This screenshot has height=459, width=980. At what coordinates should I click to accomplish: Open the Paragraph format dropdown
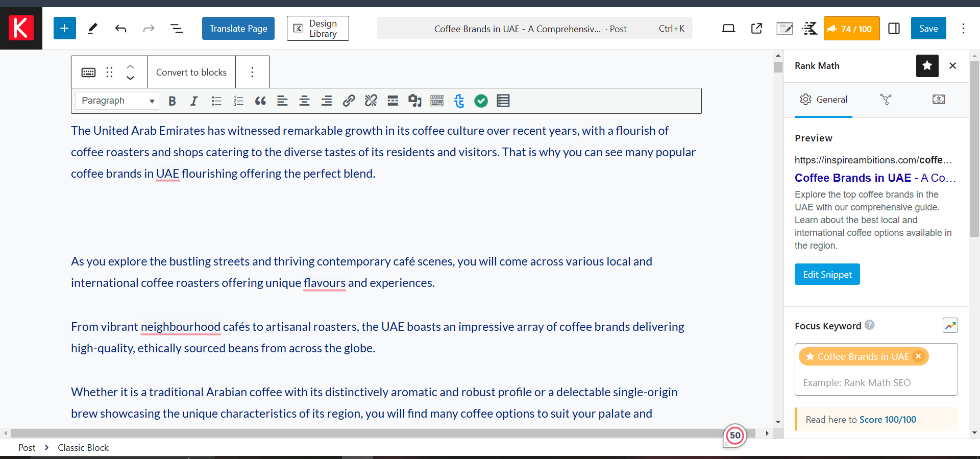[x=117, y=101]
